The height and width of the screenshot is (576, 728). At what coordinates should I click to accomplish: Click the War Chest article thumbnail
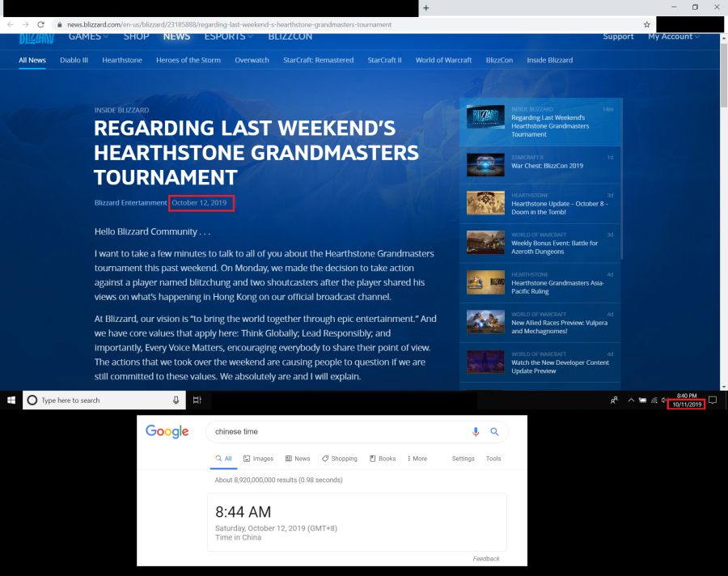[485, 164]
